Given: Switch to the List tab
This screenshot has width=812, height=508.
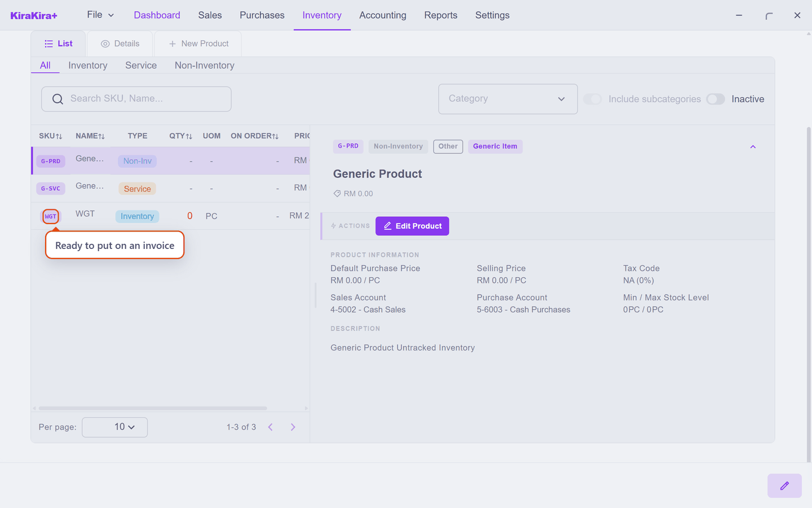Looking at the screenshot, I should (59, 43).
